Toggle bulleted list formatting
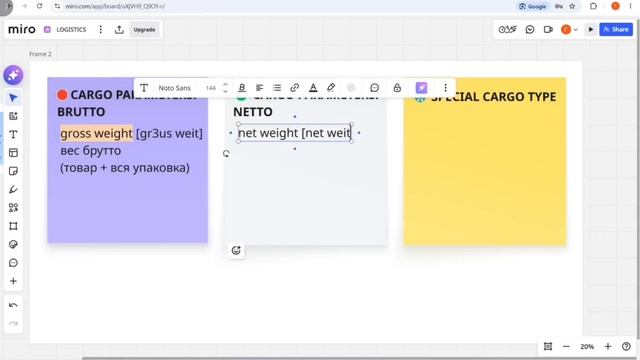The height and width of the screenshot is (360, 640). [277, 88]
